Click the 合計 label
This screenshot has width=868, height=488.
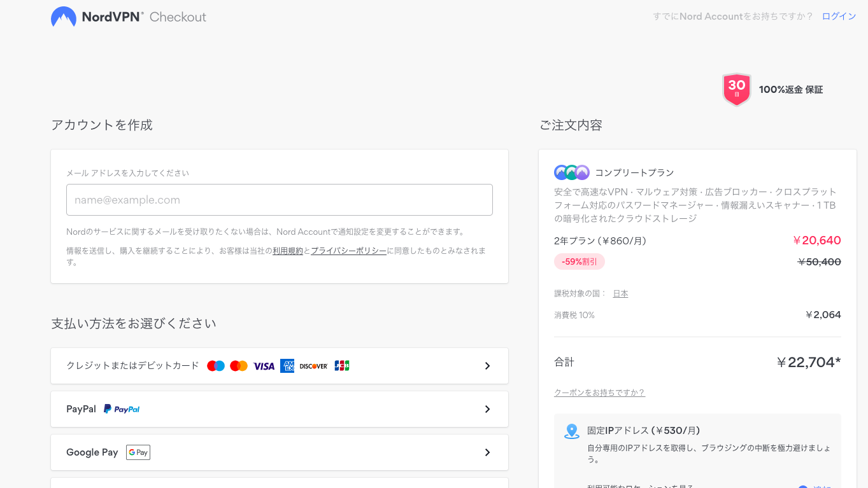pyautogui.click(x=564, y=362)
